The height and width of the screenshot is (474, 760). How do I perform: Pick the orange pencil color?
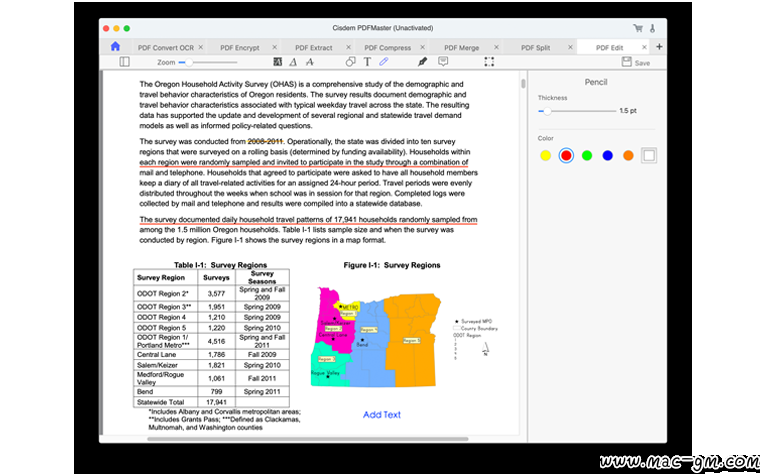click(x=628, y=156)
